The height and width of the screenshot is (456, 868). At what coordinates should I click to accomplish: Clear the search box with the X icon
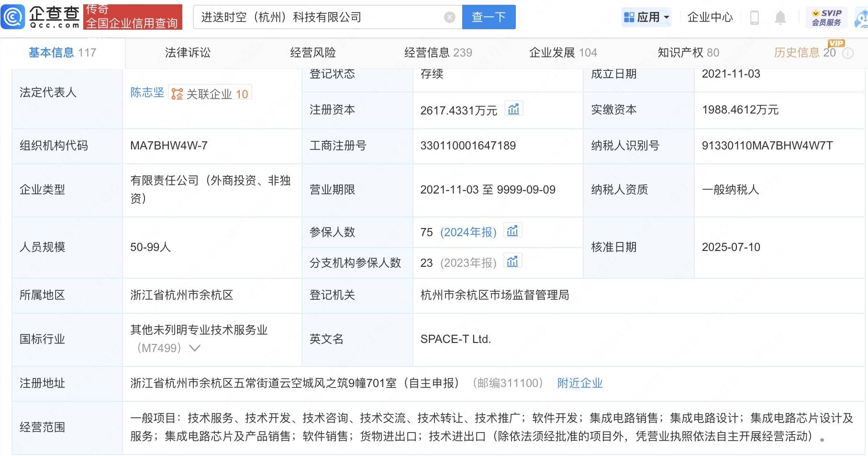click(450, 17)
